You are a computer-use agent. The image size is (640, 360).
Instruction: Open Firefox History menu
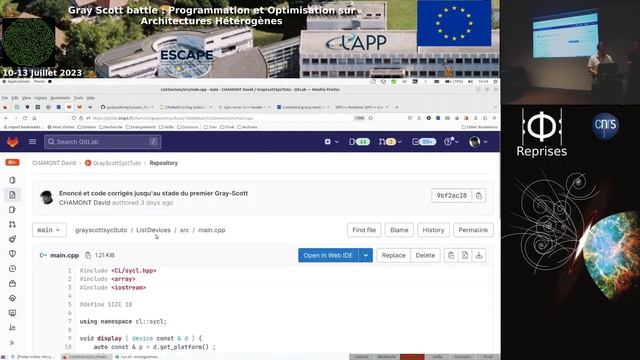pos(40,98)
